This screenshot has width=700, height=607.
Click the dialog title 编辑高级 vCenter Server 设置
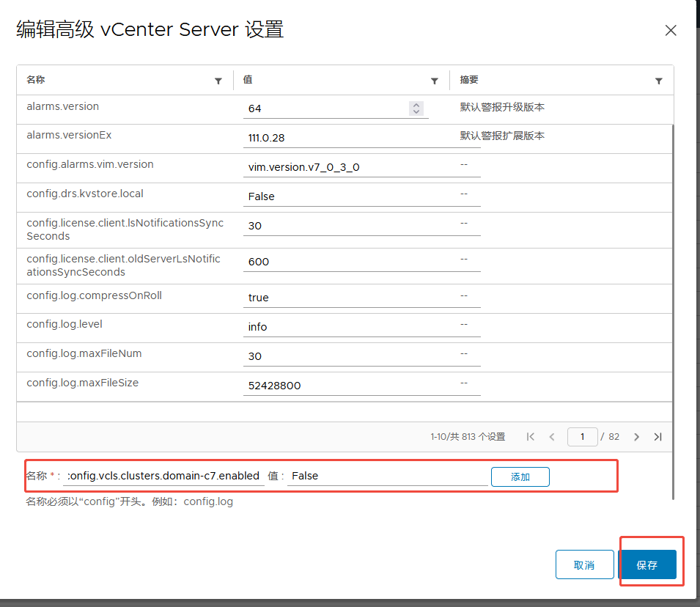pyautogui.click(x=150, y=29)
